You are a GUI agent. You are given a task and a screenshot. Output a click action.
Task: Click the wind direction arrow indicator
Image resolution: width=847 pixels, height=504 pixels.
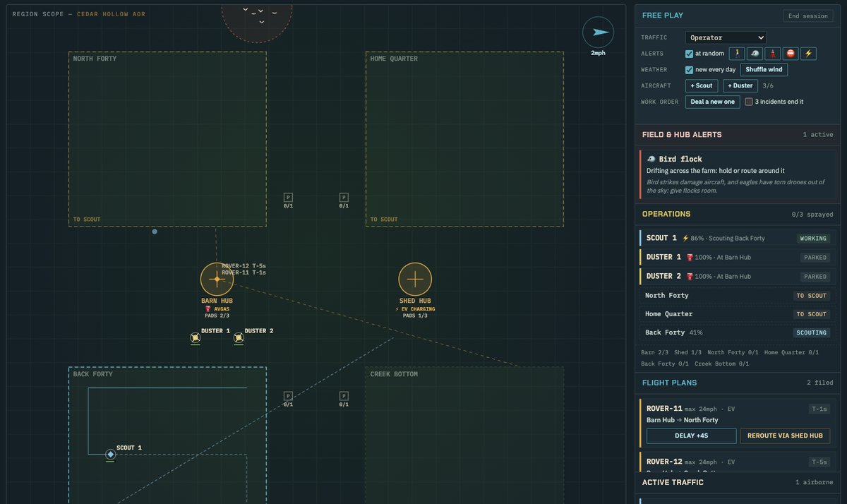(598, 32)
